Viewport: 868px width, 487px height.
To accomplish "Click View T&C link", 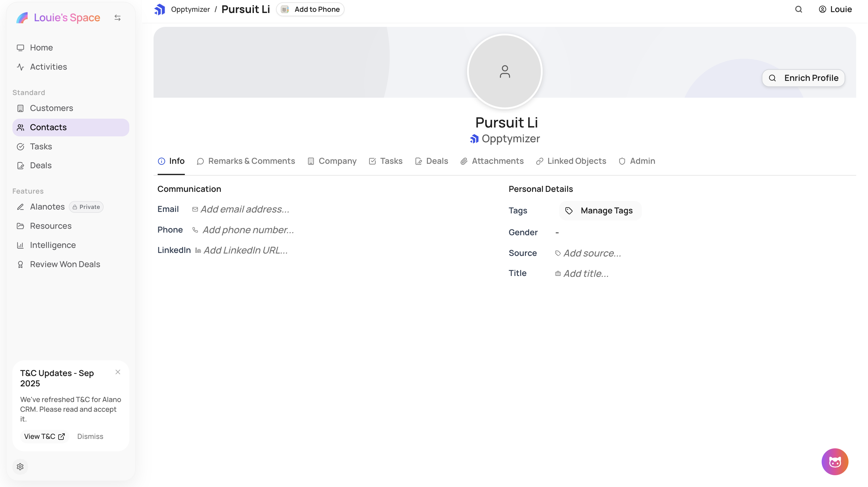I will [44, 436].
